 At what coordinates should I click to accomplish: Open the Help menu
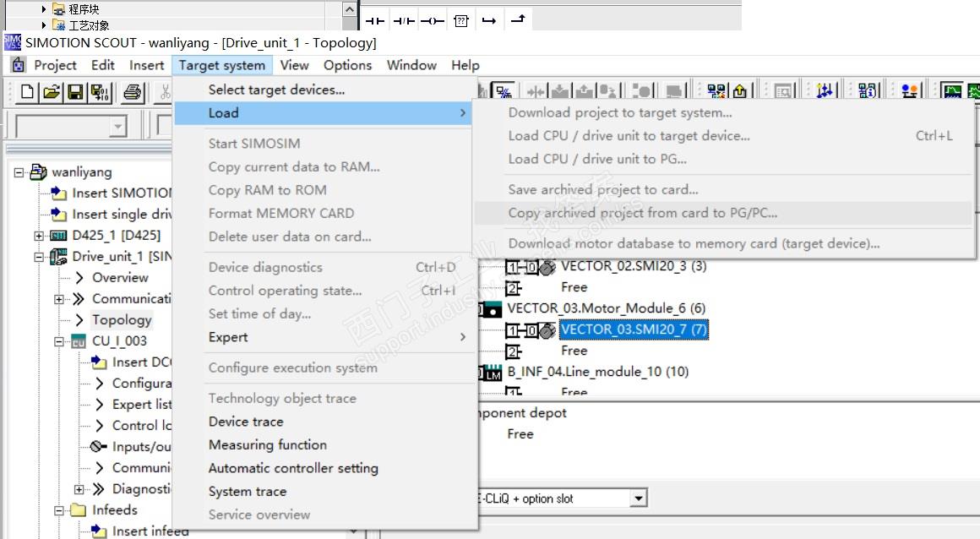465,65
